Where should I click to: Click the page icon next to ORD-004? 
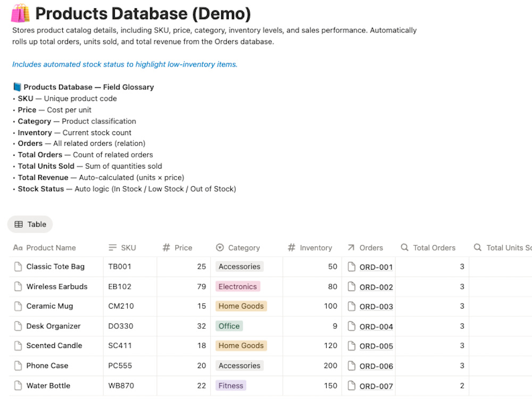click(x=352, y=327)
